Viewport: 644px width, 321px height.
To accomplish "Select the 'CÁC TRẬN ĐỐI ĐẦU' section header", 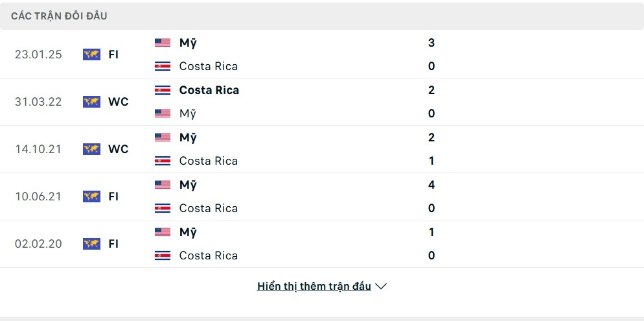I will (x=59, y=16).
